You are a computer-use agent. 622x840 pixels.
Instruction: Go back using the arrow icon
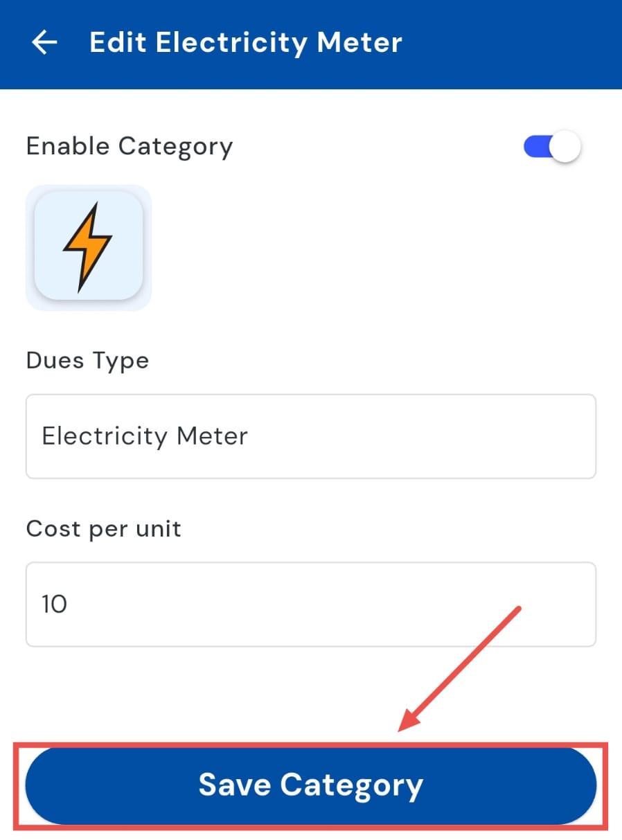[x=44, y=43]
